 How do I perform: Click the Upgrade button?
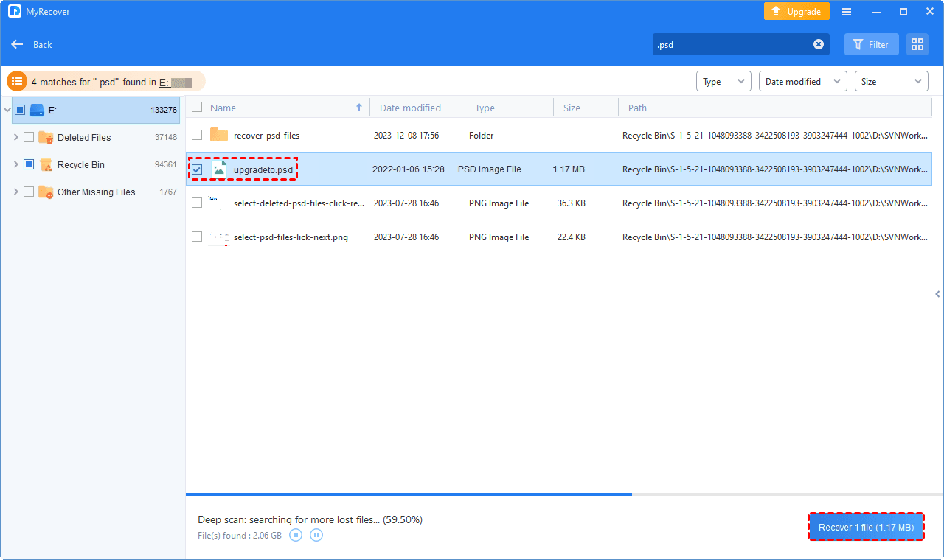click(x=796, y=12)
